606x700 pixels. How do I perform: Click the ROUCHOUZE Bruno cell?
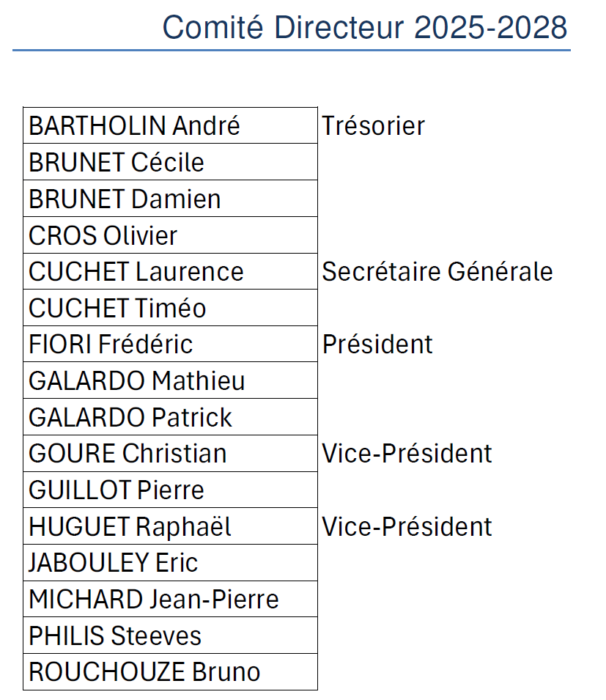170,672
